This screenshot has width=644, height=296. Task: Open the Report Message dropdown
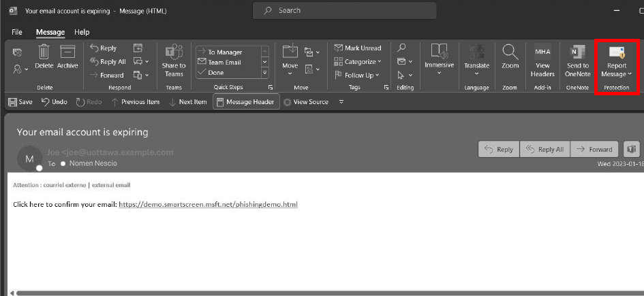pos(616,61)
